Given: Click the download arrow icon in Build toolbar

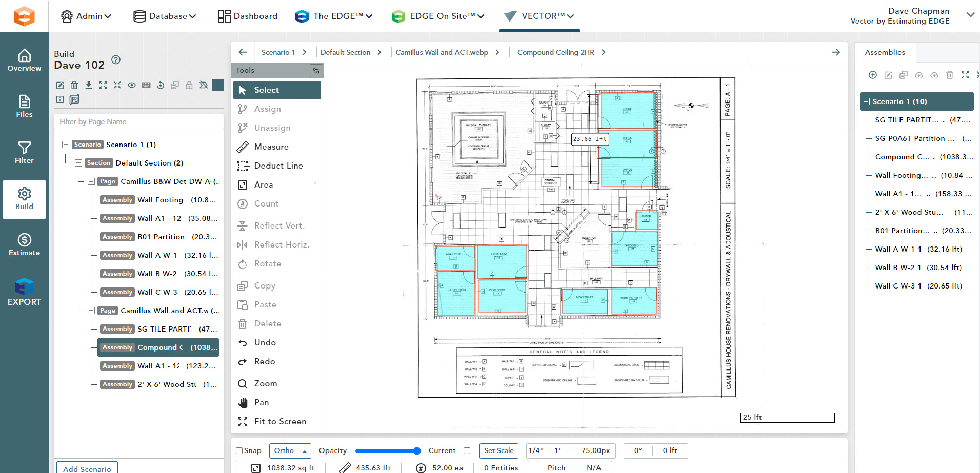Looking at the screenshot, I should click(89, 85).
